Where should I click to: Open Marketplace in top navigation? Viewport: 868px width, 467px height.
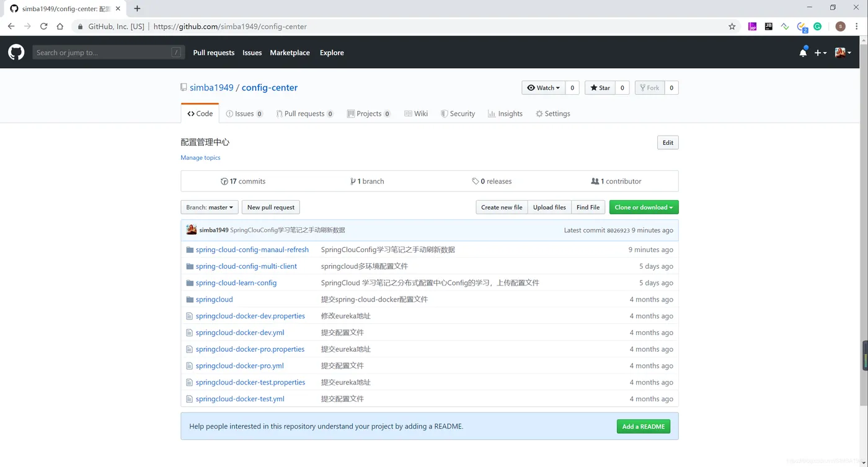click(290, 53)
